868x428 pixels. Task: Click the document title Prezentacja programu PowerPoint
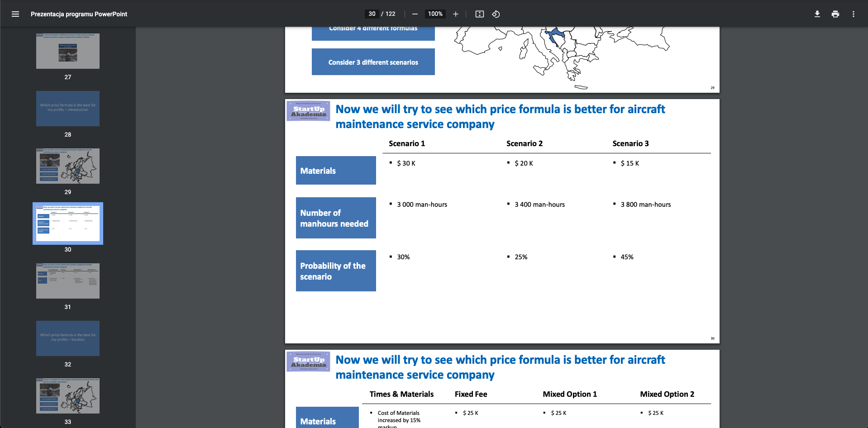79,14
